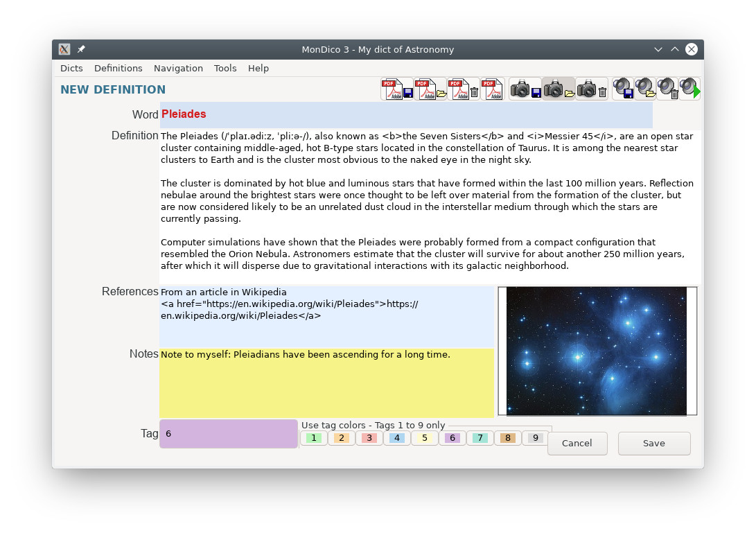Click the 'Use tag colors - Tags 1 to 9 only' label
Screen dimensions: 756x533
[x=373, y=425]
